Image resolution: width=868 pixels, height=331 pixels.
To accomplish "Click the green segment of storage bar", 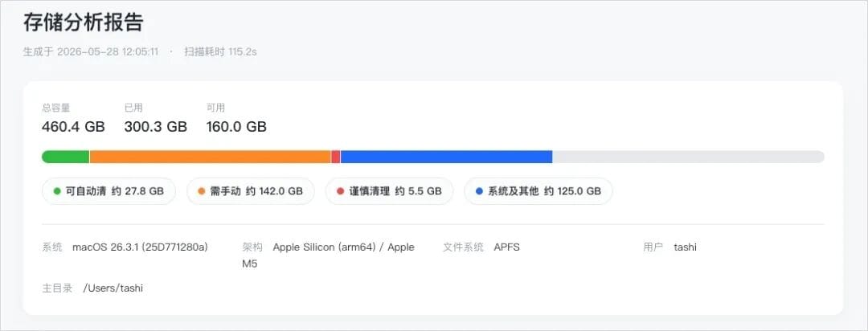I will [x=66, y=157].
